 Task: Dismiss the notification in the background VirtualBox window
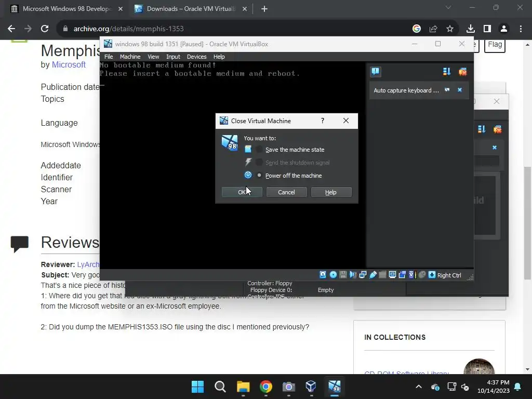click(495, 148)
